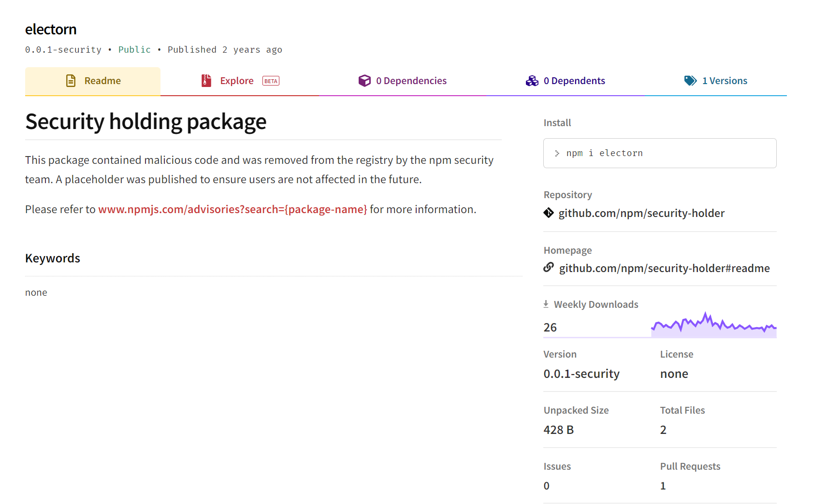Click the Total Files value 2
Viewport: 813px width, 504px height.
click(x=663, y=430)
